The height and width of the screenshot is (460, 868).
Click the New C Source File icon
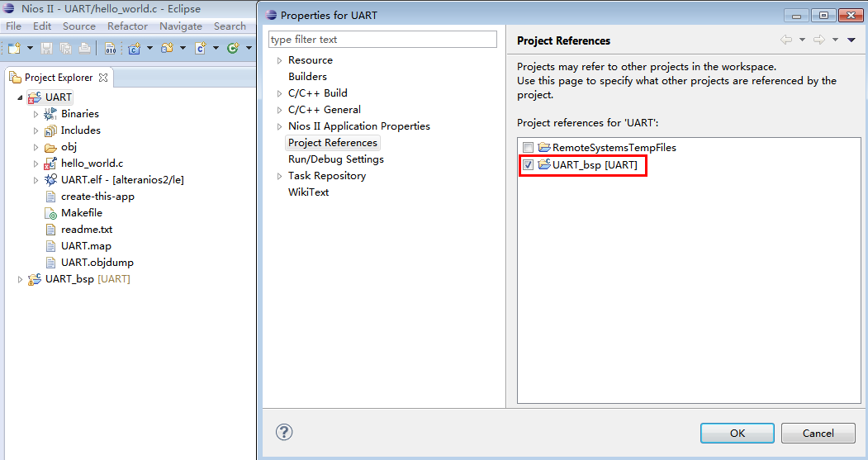tap(201, 49)
